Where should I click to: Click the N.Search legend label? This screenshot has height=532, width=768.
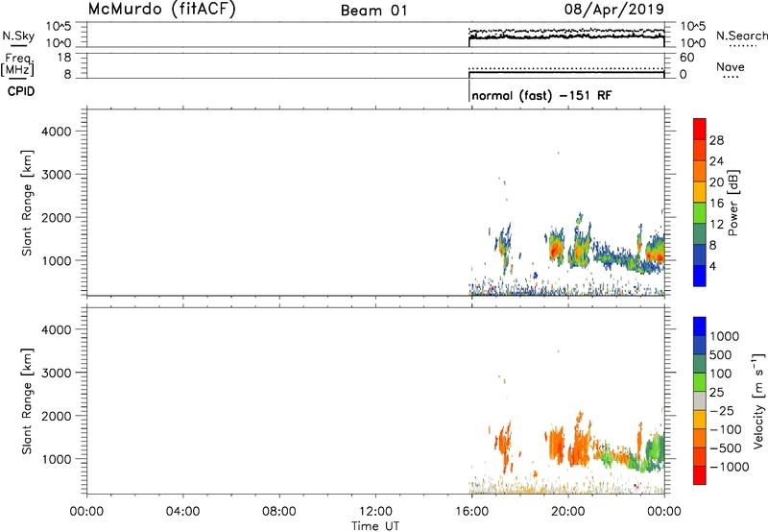coord(742,36)
